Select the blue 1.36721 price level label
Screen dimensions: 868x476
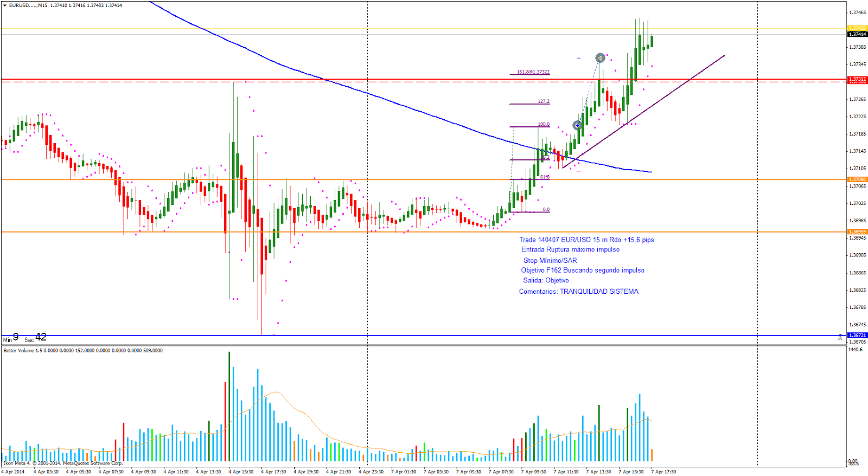pos(857,335)
